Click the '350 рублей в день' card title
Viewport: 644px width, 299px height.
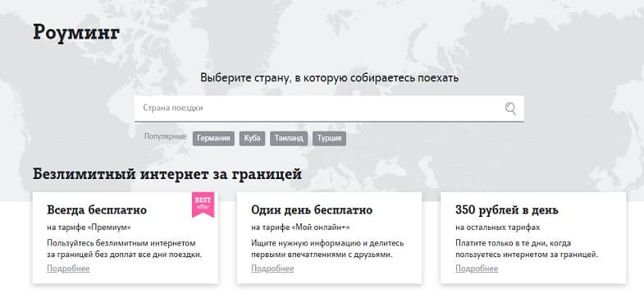coord(507,210)
